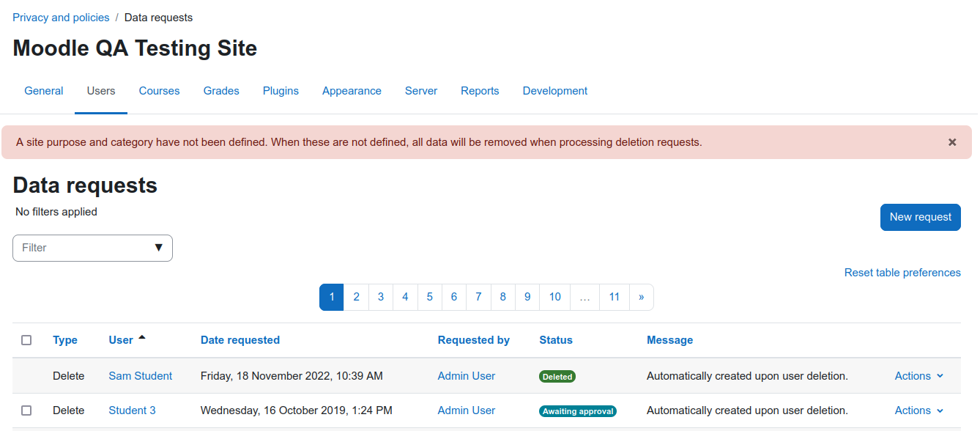
Task: Click the User column ascending sort arrow
Action: (142, 338)
